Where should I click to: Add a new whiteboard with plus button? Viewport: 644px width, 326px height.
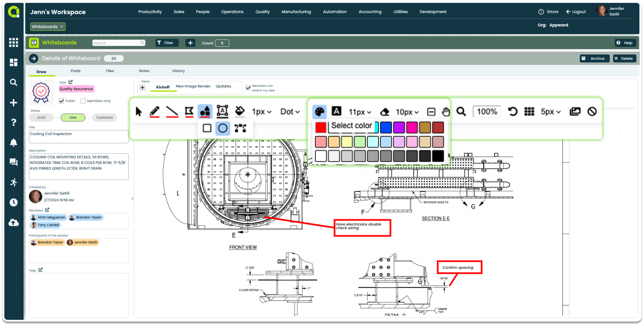190,43
